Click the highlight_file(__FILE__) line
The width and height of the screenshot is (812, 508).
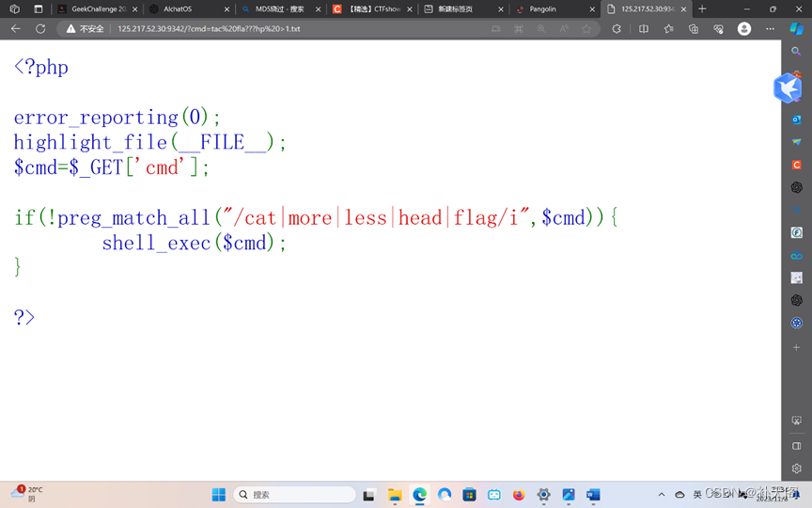tap(149, 143)
